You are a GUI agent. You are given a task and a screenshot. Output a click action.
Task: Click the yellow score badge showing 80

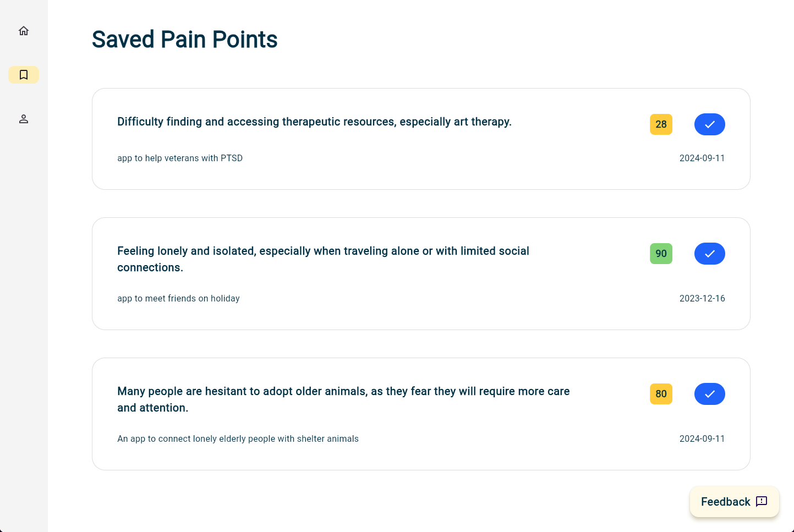click(x=661, y=394)
